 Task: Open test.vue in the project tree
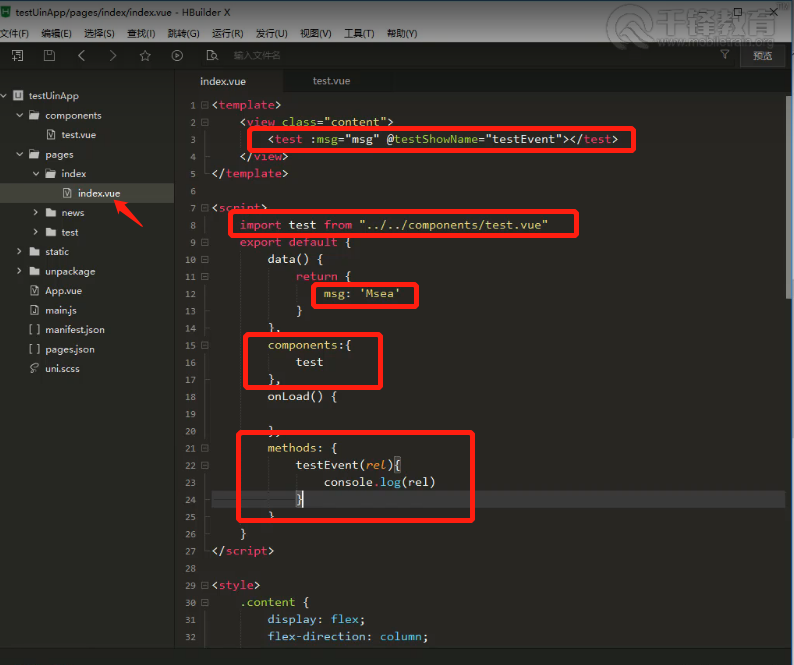pos(78,135)
